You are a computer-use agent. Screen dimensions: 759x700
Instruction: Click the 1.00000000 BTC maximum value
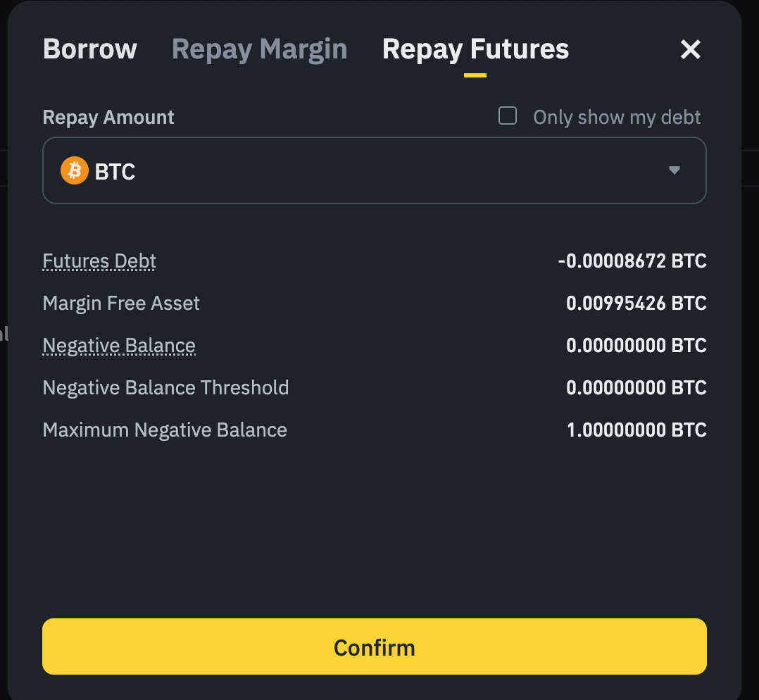636,430
